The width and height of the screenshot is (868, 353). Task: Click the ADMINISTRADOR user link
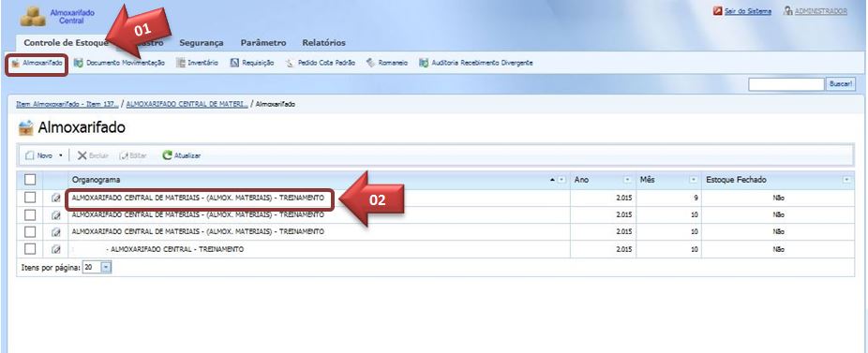[x=816, y=11]
